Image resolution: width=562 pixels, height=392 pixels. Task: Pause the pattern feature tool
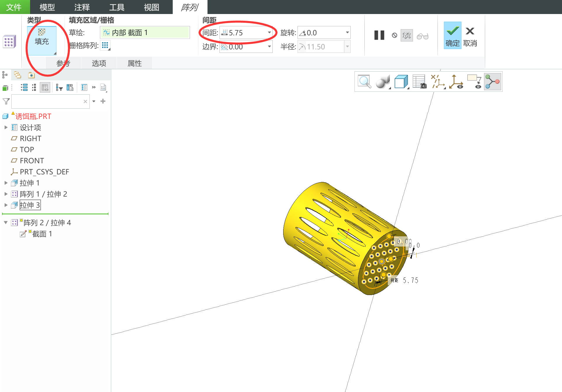point(379,35)
